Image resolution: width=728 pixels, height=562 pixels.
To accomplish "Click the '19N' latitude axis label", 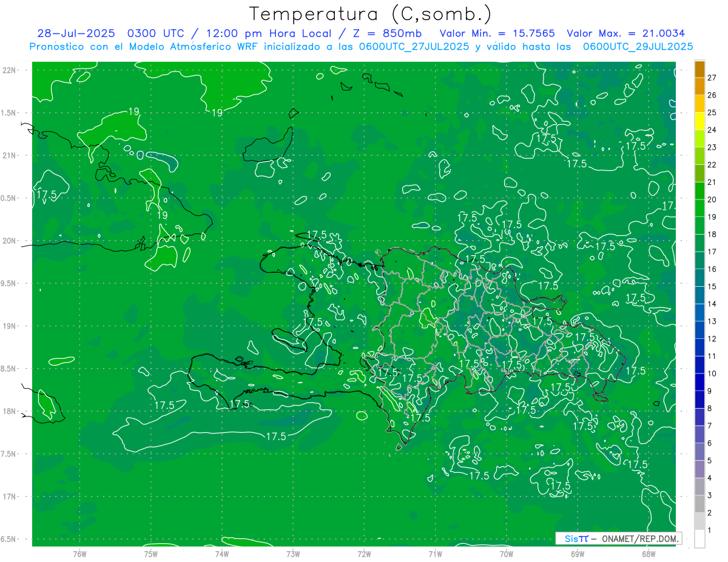I will pyautogui.click(x=10, y=326).
